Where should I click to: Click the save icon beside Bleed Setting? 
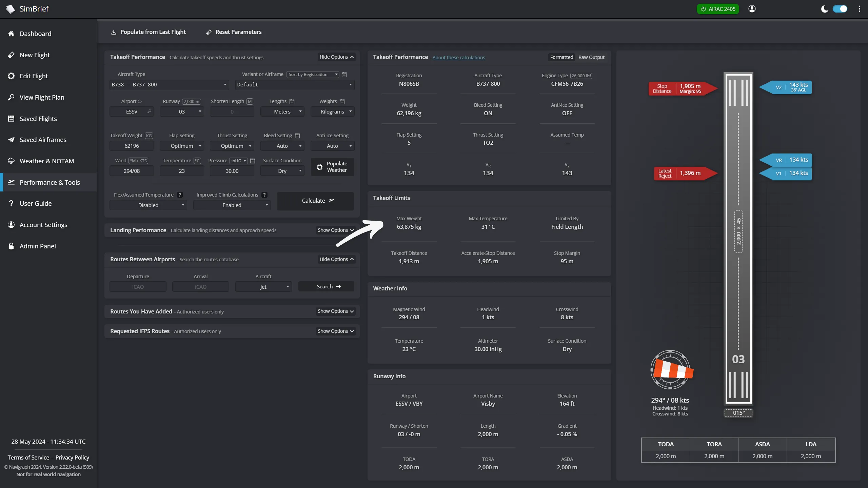pyautogui.click(x=297, y=136)
